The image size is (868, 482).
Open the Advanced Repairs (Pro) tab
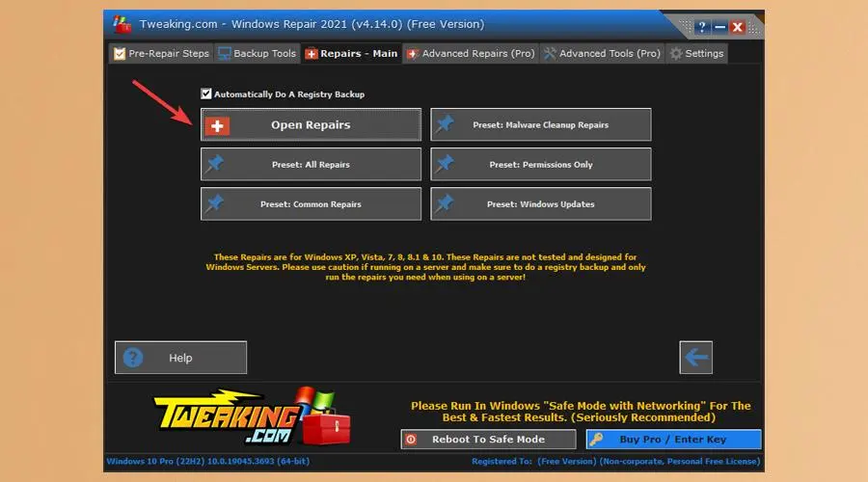point(471,54)
